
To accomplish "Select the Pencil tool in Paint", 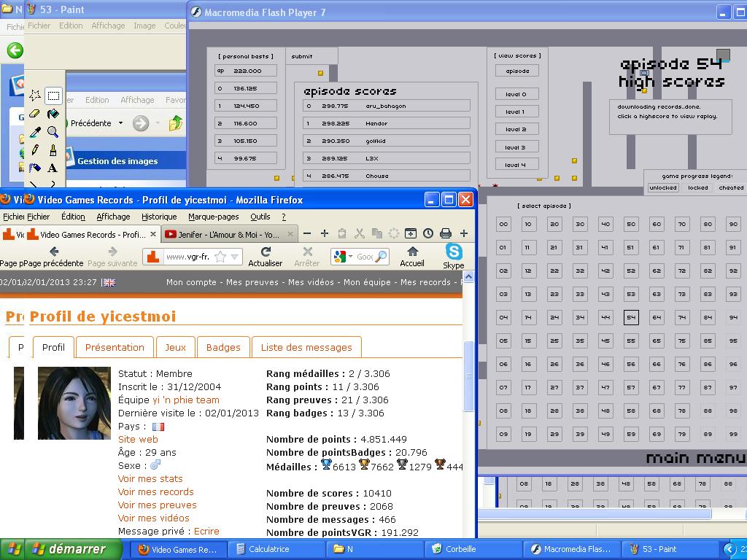I will (x=35, y=150).
